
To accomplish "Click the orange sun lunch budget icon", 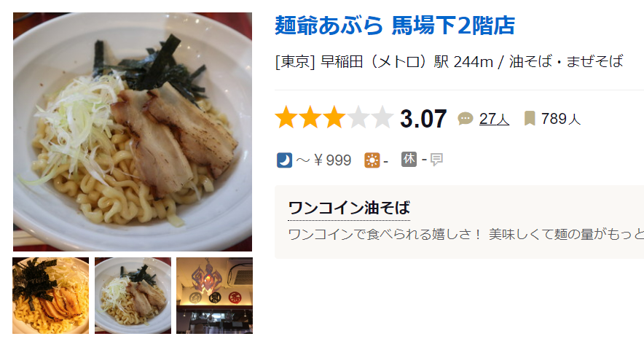I will [372, 160].
